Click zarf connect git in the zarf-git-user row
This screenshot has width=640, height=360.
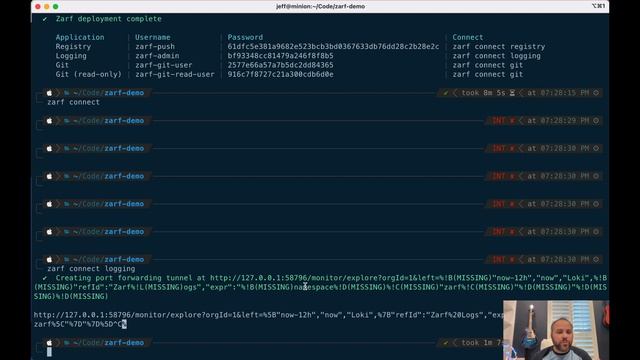click(487, 65)
